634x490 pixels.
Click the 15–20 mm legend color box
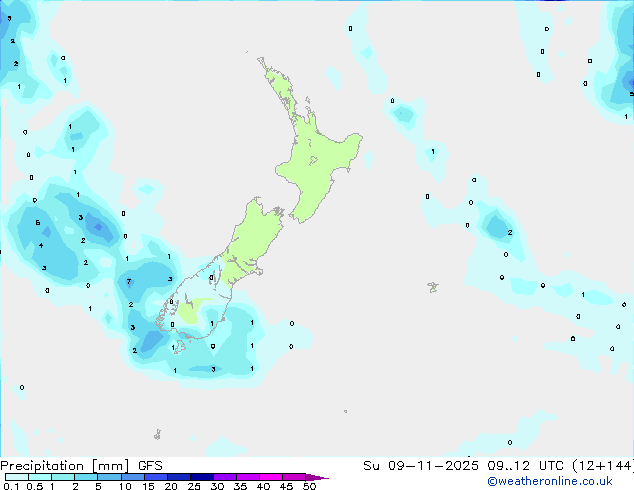[x=156, y=477]
